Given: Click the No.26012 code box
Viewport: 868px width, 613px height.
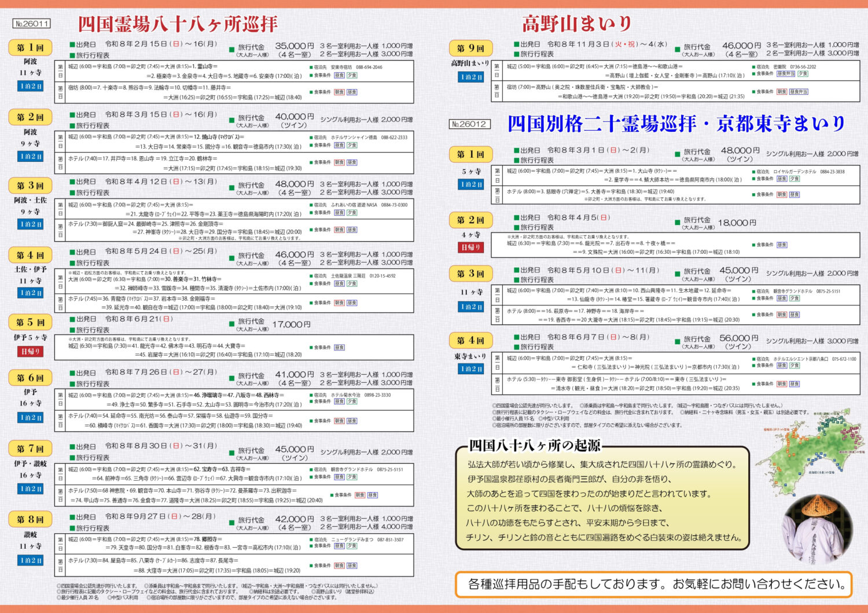Looking at the screenshot, I should (x=469, y=124).
